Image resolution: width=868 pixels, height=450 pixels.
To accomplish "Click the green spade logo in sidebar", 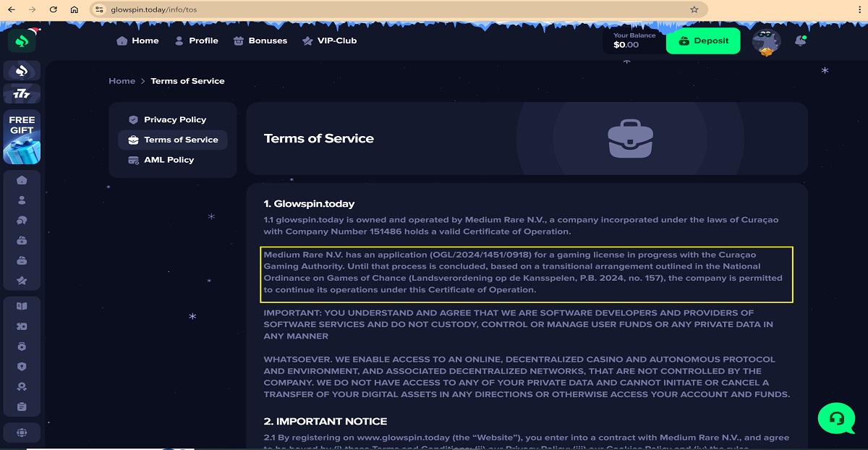I will 22,41.
